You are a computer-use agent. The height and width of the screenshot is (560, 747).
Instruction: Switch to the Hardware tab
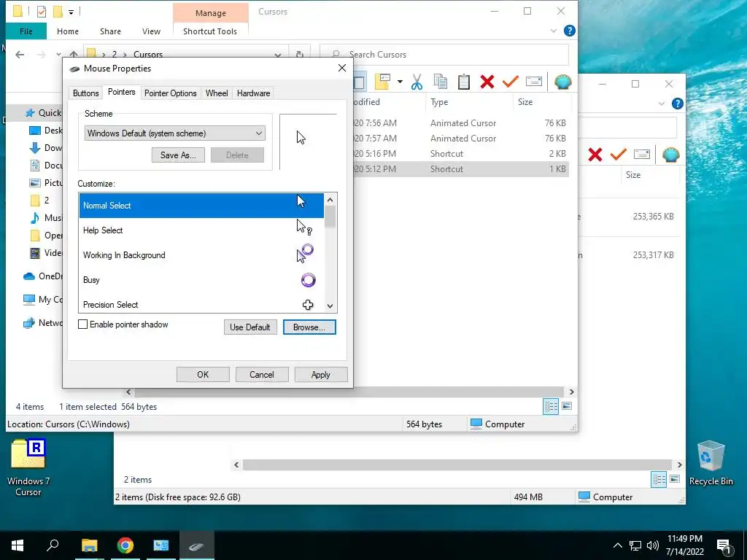253,93
